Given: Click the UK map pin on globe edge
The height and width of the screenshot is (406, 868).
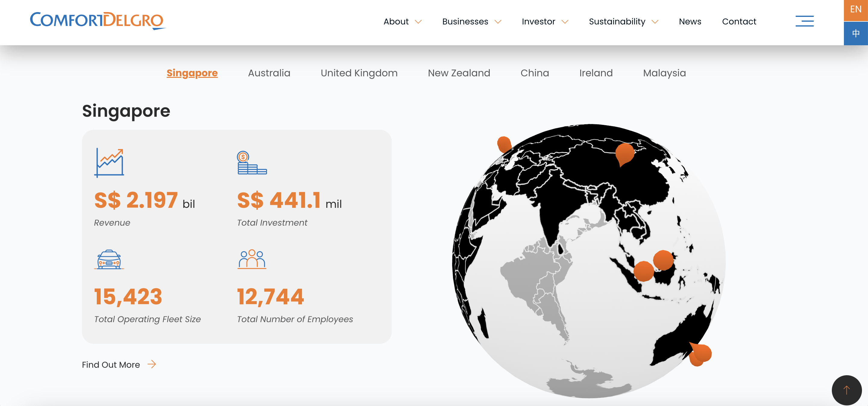Looking at the screenshot, I should tap(504, 144).
